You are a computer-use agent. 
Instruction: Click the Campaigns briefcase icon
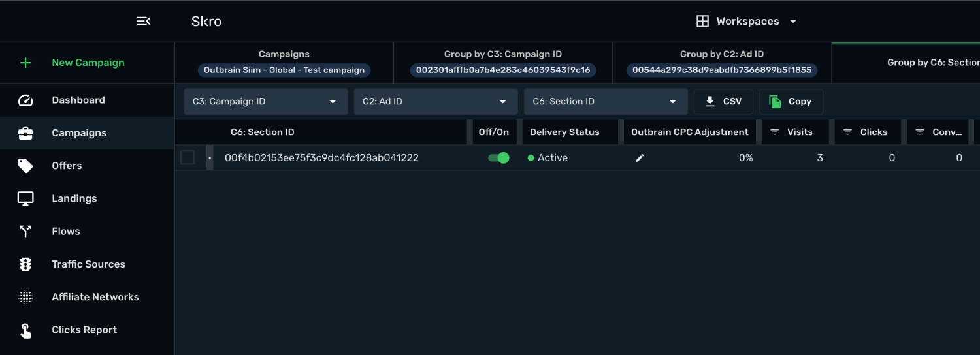[25, 133]
